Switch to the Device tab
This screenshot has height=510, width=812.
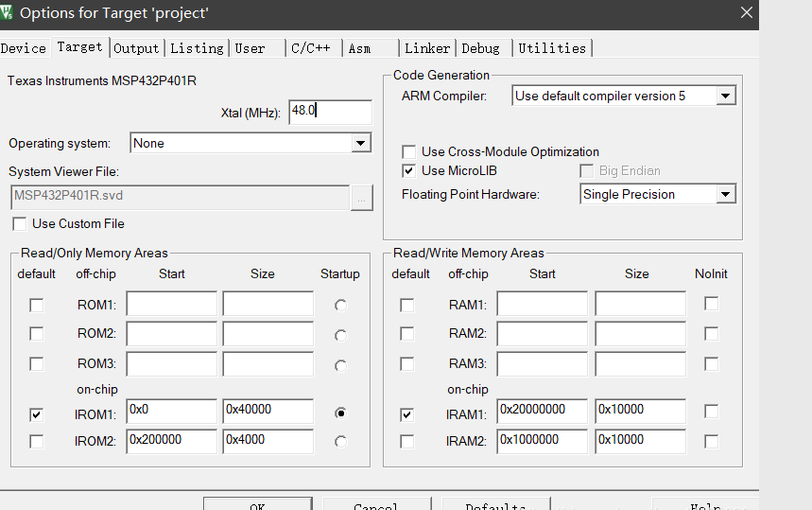click(24, 48)
